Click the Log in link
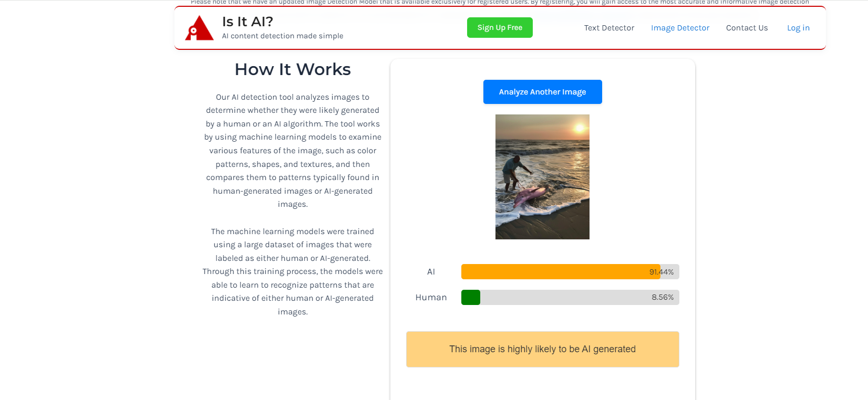Image resolution: width=868 pixels, height=400 pixels. pos(798,28)
